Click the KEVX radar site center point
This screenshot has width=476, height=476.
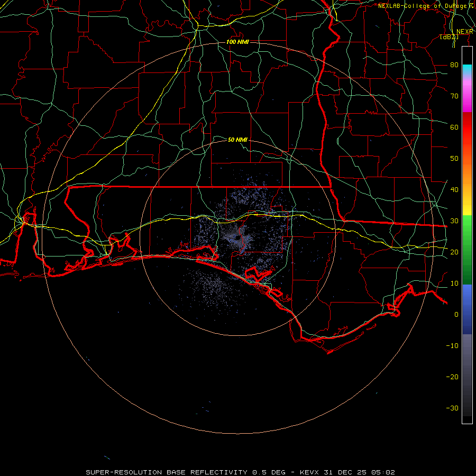237,239
